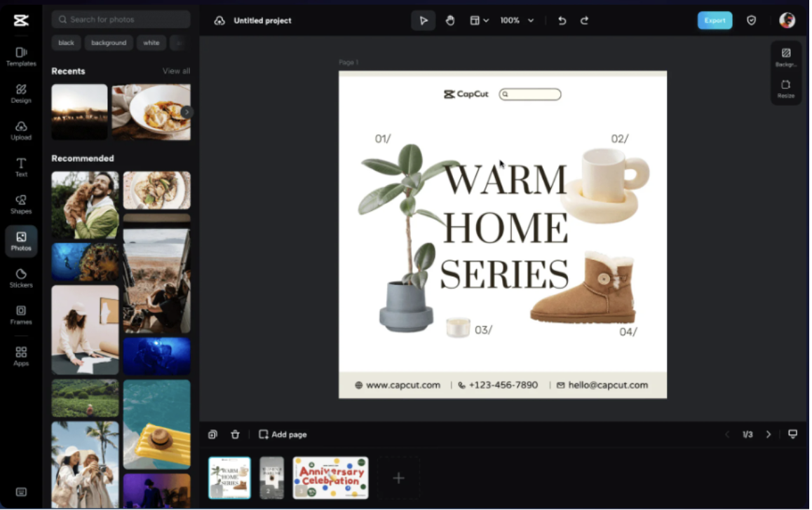Click the Export button
The width and height of the screenshot is (812, 510).
tap(715, 20)
